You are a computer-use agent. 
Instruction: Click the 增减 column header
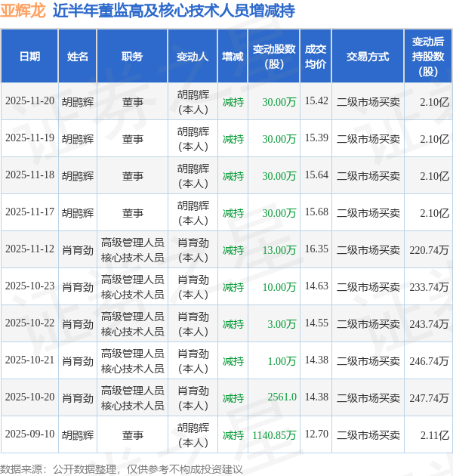233,57
